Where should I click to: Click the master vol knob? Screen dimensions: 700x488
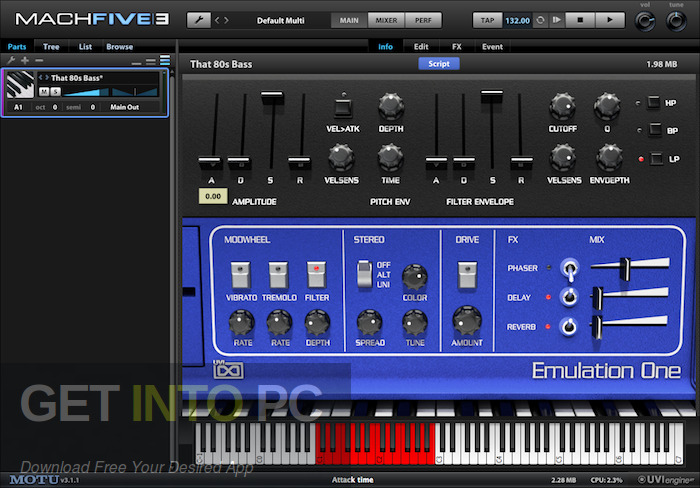tap(645, 21)
